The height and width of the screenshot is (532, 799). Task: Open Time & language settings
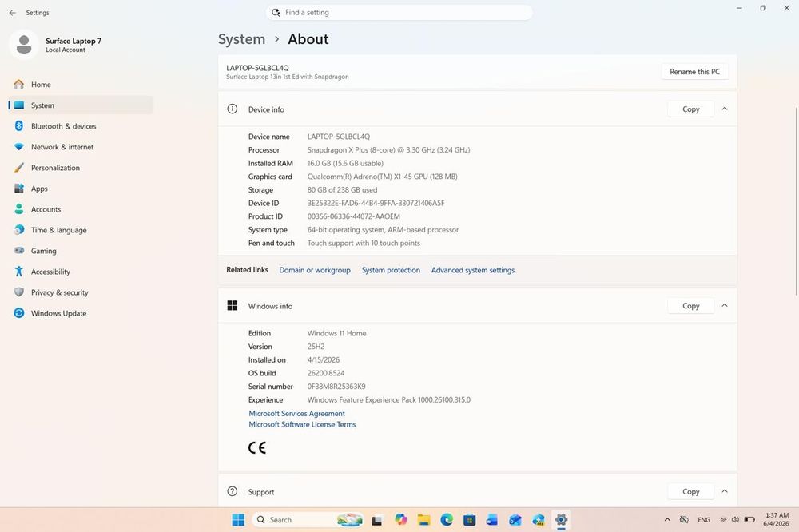(x=81, y=230)
